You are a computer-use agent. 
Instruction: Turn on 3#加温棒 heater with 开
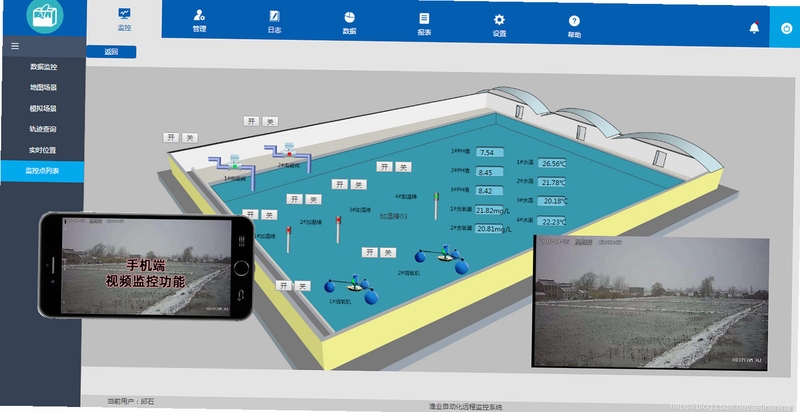pos(340,184)
